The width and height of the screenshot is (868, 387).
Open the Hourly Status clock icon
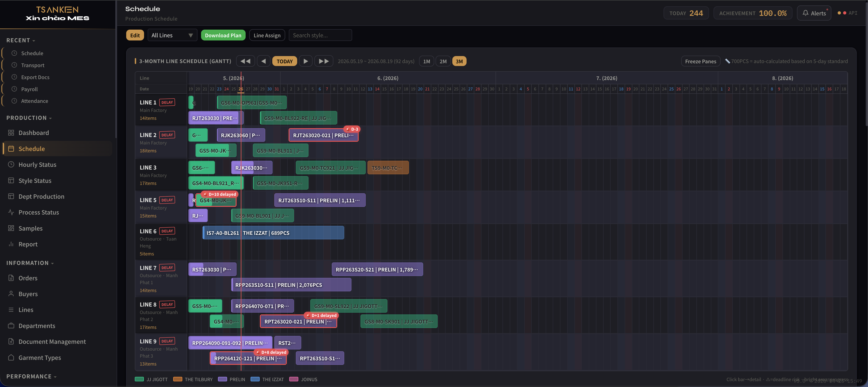pyautogui.click(x=11, y=164)
